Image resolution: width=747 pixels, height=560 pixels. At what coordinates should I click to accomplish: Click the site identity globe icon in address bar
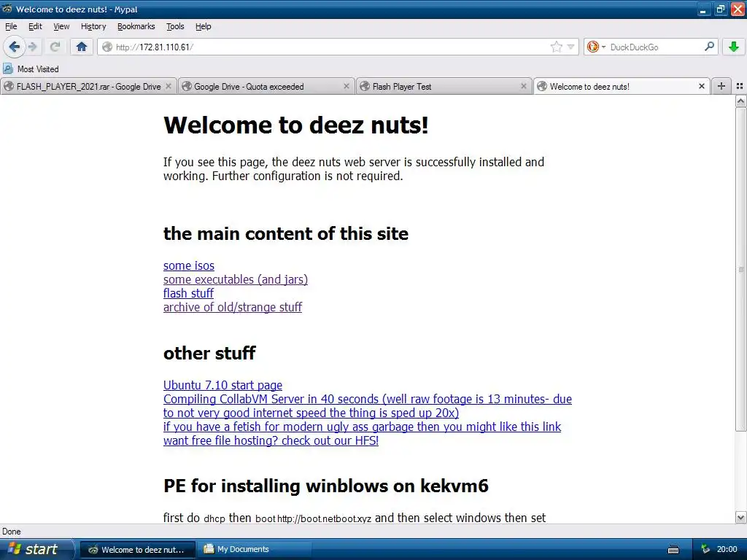(107, 47)
